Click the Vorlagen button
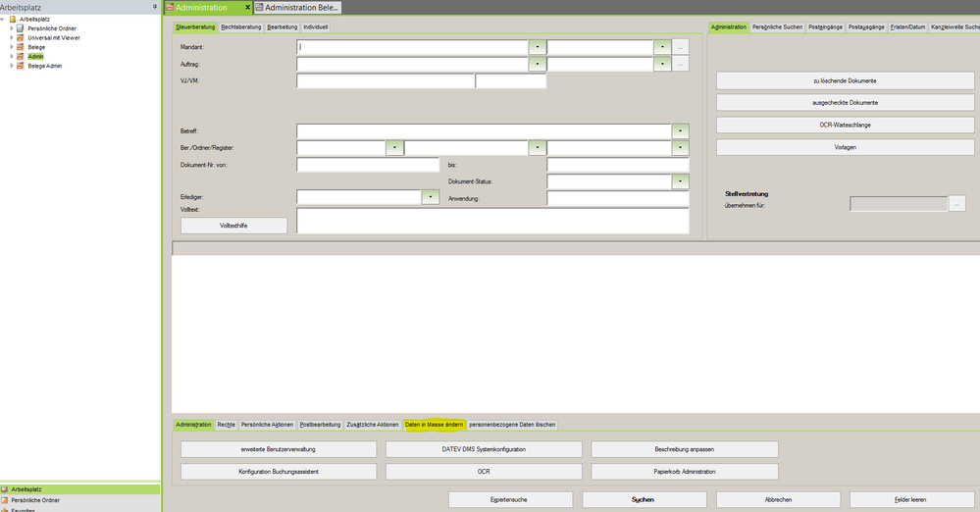 [845, 147]
